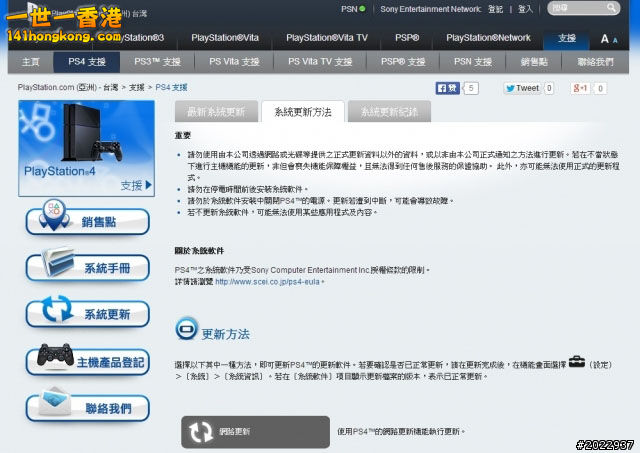Switch to the 最新系統更新 tab
Viewport: 640px width, 453px height.
click(x=216, y=112)
